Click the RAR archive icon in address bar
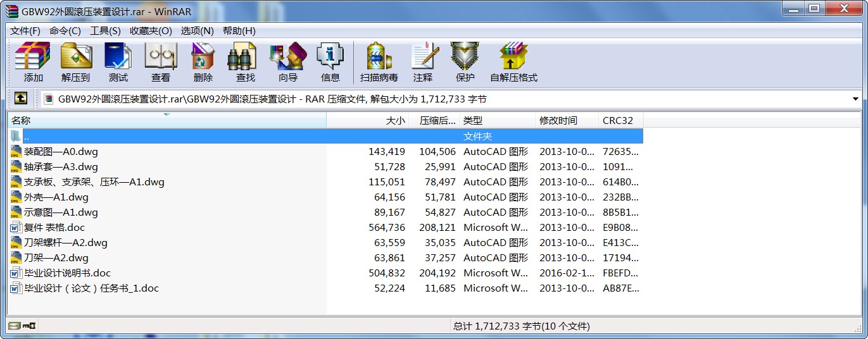The height and width of the screenshot is (339, 868). click(49, 99)
